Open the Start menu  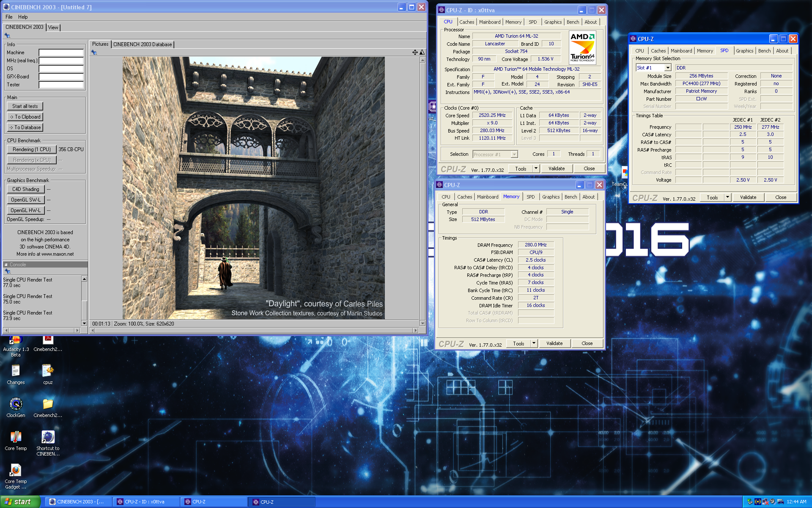coord(20,502)
